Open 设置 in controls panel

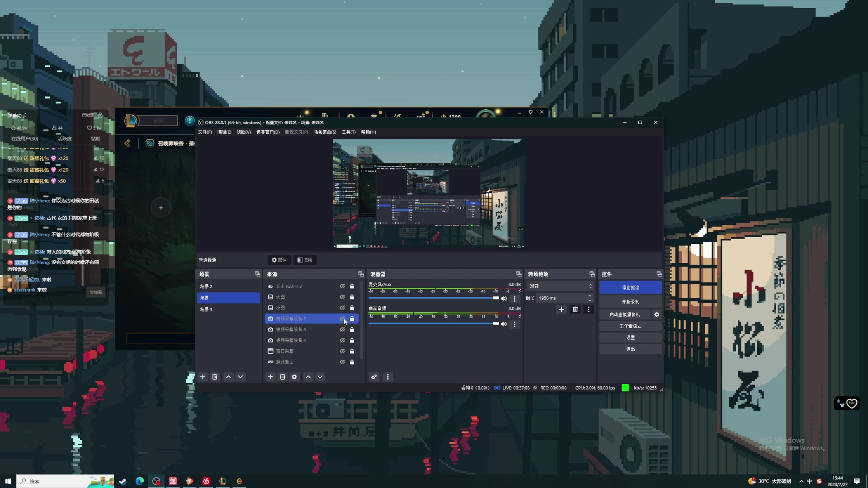631,338
